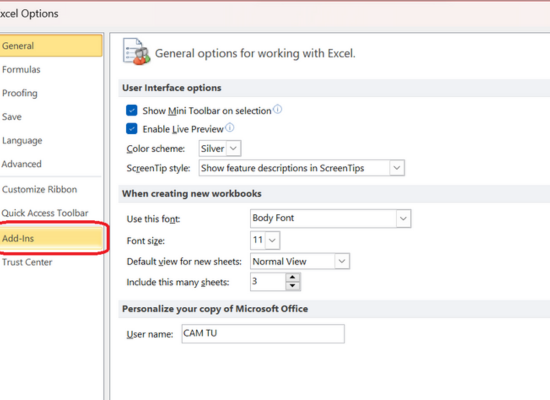The image size is (550, 400).
Task: Click the Include this many sheets field
Action: pos(268,281)
